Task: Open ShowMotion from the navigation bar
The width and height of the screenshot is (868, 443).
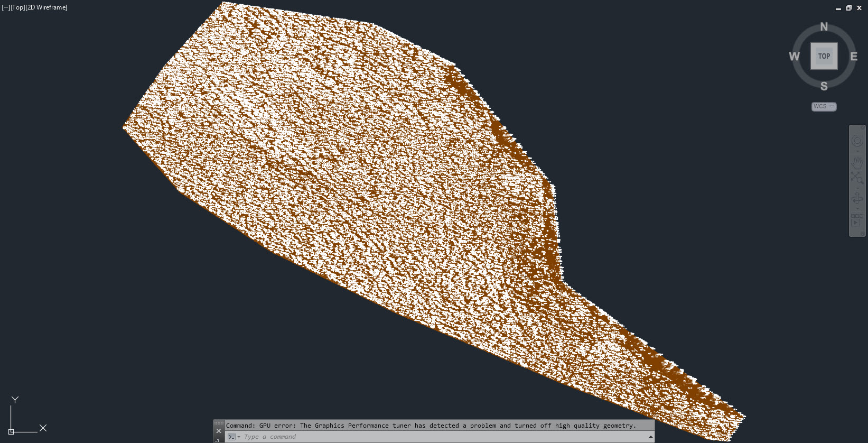Action: (857, 220)
